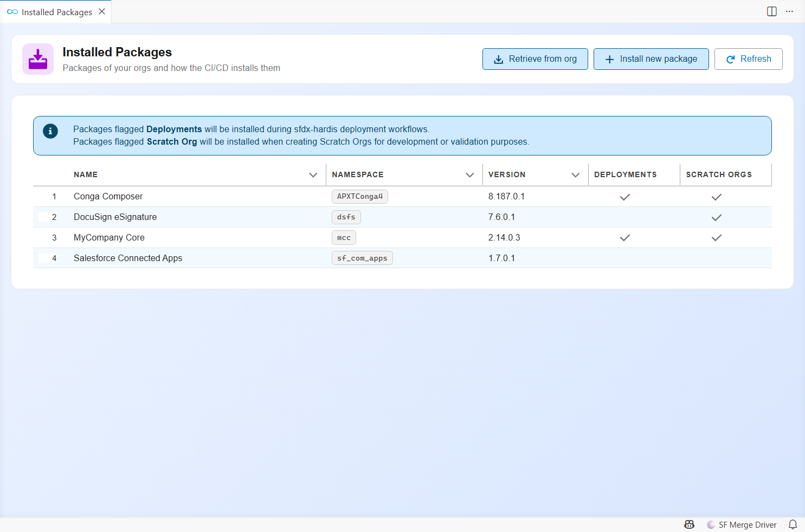The height and width of the screenshot is (532, 805).
Task: Select the MyCompany Core package name
Action: pos(109,238)
